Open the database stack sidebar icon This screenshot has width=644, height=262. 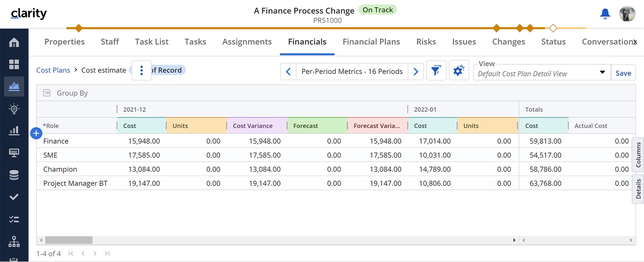(x=14, y=175)
